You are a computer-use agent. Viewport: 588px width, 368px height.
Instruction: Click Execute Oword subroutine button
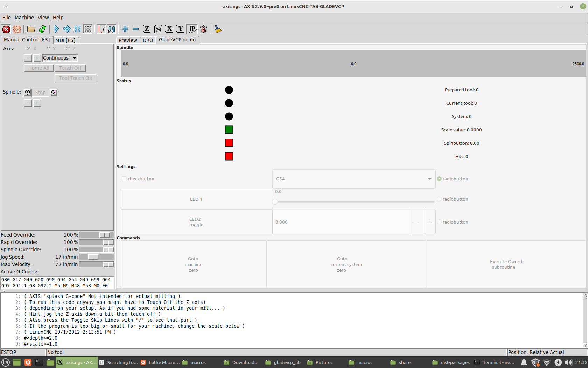point(506,264)
